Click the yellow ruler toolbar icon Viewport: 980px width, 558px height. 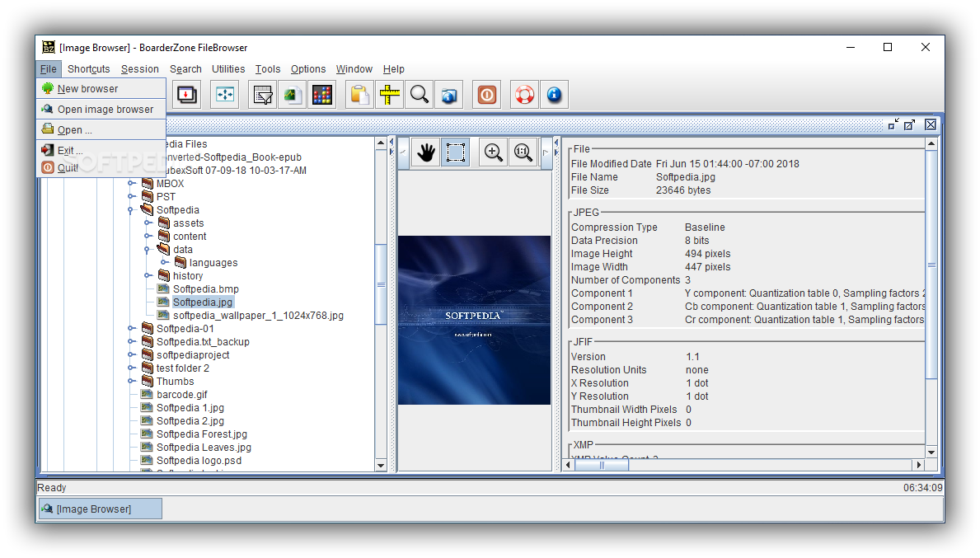point(389,95)
